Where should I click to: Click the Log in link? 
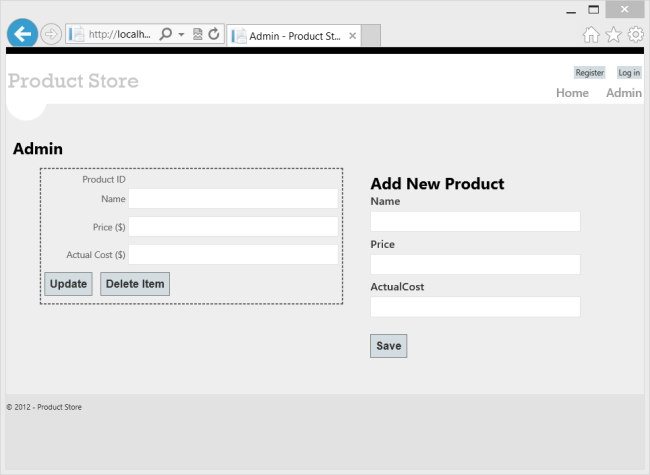point(629,73)
